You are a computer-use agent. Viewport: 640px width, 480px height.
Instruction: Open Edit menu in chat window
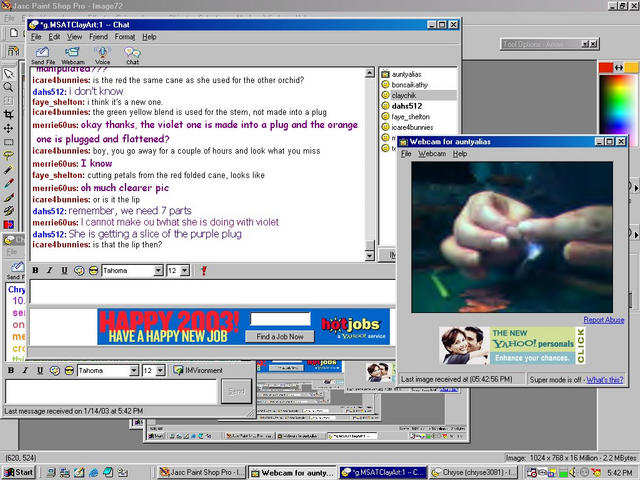point(54,37)
